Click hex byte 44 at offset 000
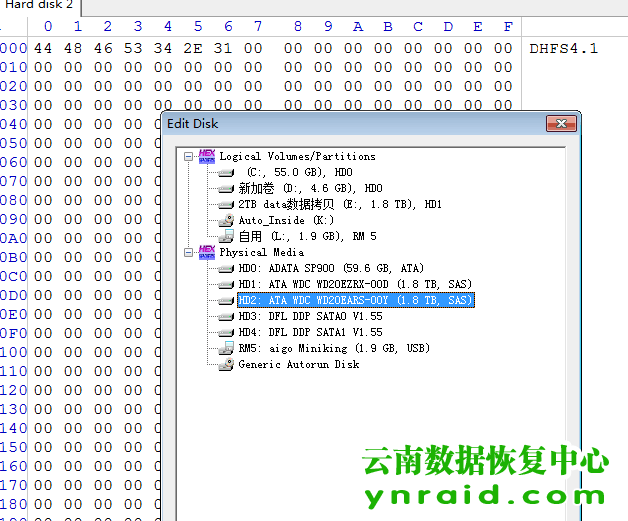Image resolution: width=628 pixels, height=521 pixels. [43, 48]
